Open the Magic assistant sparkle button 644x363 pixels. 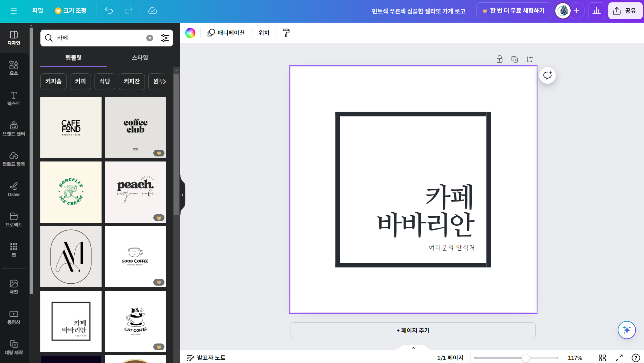pos(627,330)
